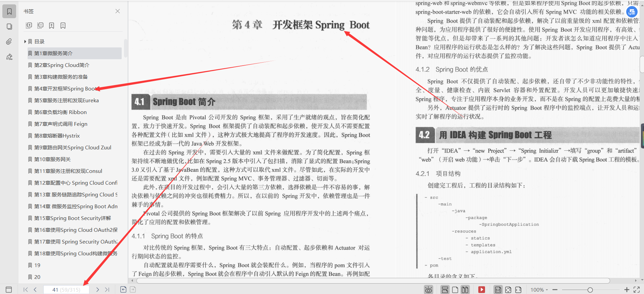Open the bookmarks panel in left sidebar
This screenshot has height=294, width=644.
click(9, 11)
